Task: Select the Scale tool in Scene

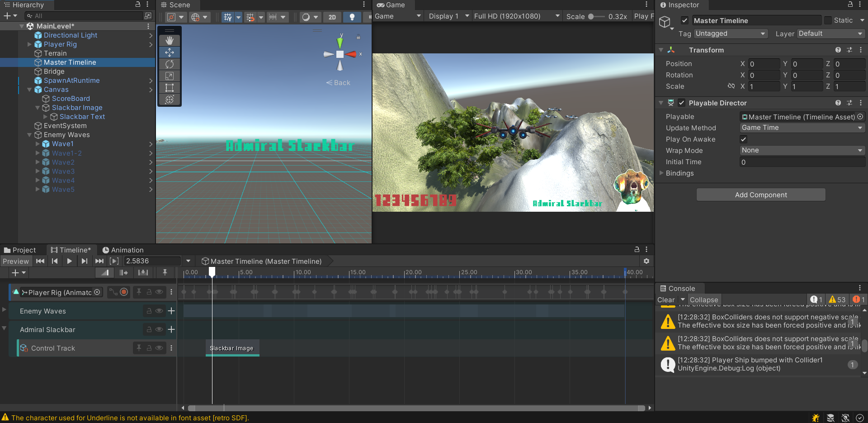Action: point(170,76)
